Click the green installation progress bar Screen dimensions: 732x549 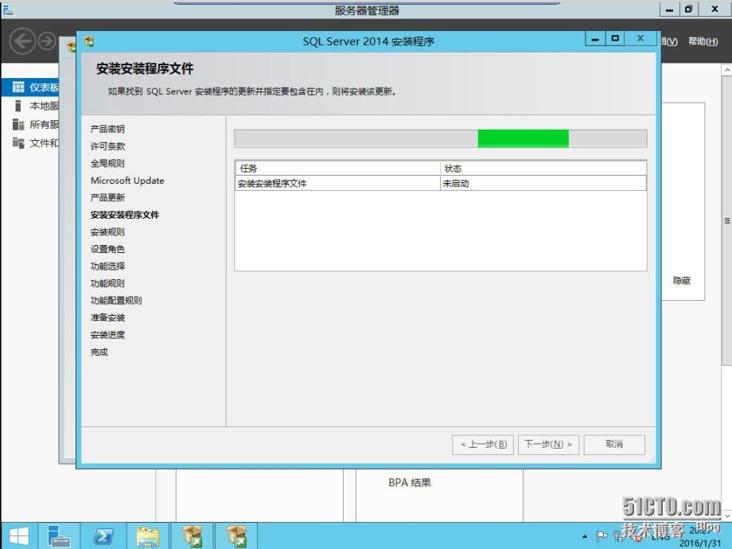click(x=523, y=139)
